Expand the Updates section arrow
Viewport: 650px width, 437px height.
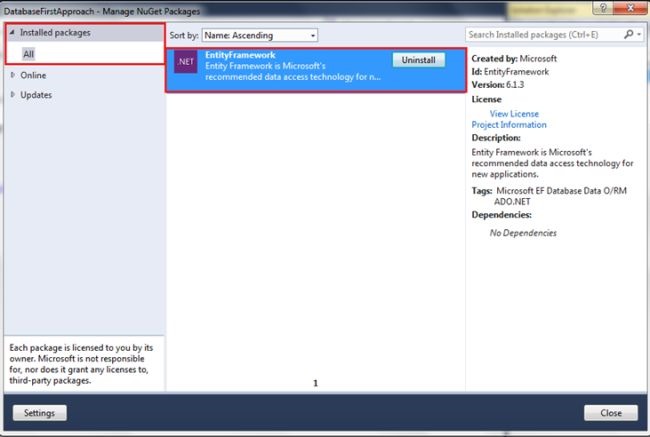12,95
